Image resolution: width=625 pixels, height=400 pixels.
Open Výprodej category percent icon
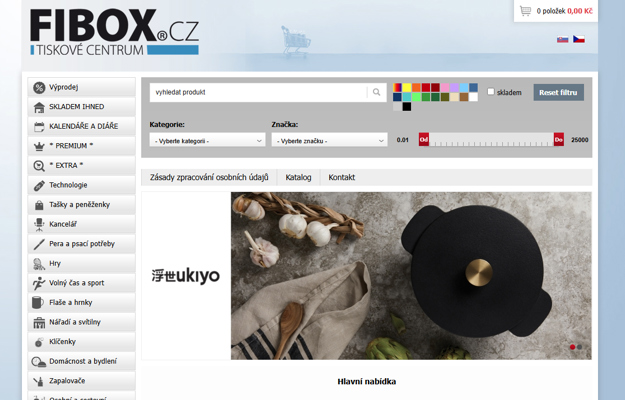[x=39, y=87]
